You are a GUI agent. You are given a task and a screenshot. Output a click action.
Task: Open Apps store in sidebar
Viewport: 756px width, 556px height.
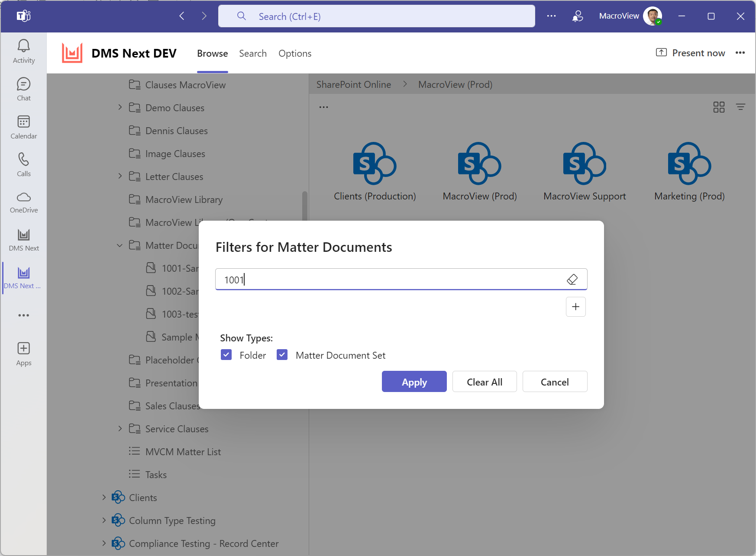click(23, 354)
